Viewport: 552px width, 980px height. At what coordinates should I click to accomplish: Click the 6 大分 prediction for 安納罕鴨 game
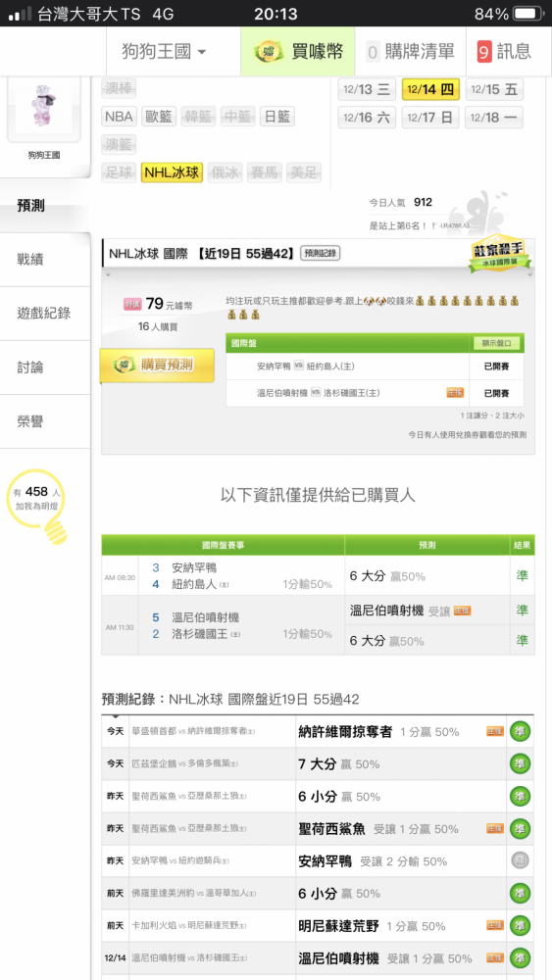pos(427,576)
